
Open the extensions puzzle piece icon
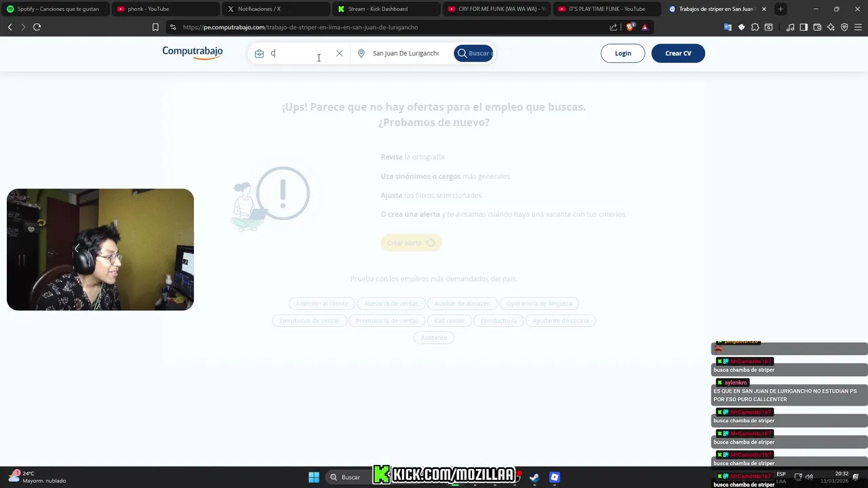coord(755,27)
